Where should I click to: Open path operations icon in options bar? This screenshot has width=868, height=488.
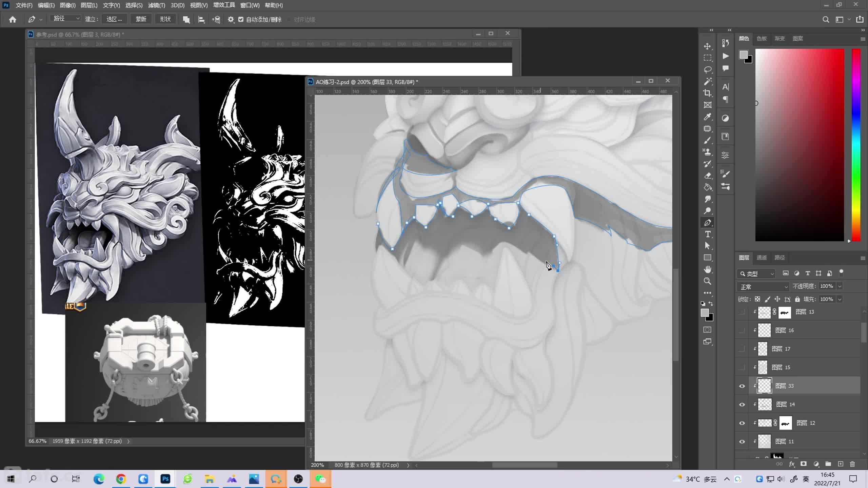coord(186,20)
